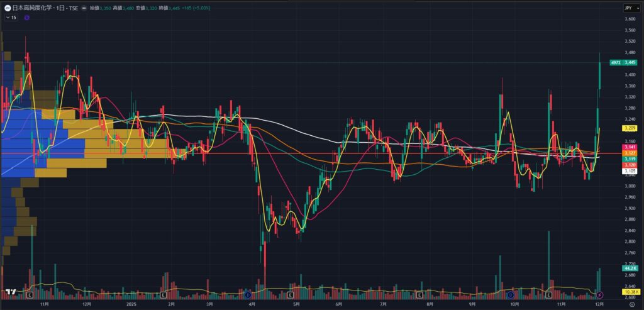644x310 pixels.
Task: Toggle the purple indicator status circle
Action: 26,18
